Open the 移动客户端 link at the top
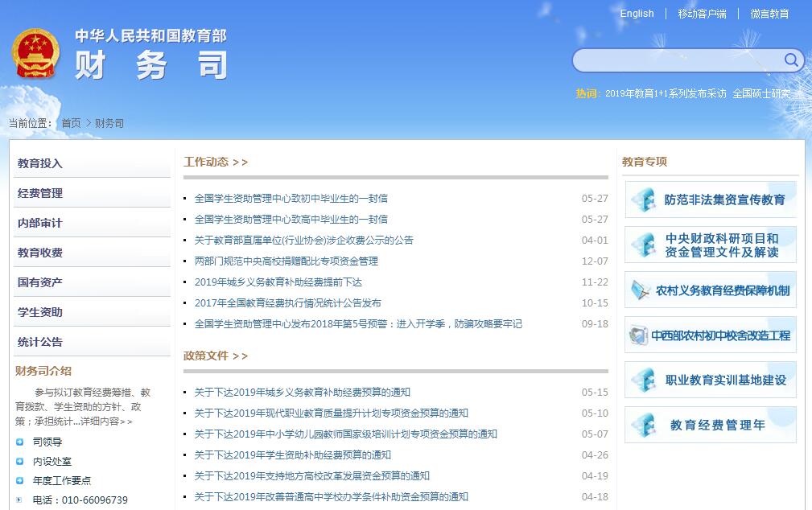This screenshot has height=510, width=812. click(x=702, y=14)
